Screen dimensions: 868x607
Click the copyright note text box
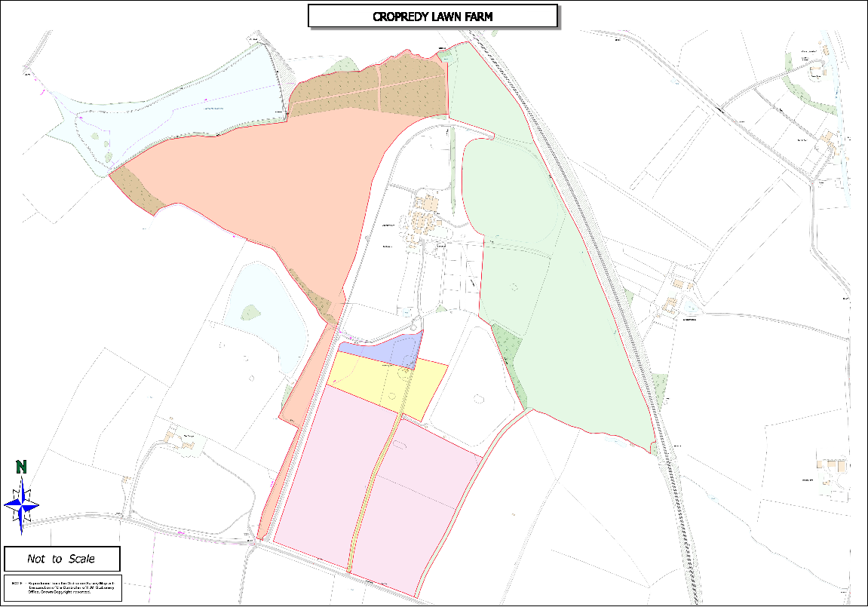62,587
